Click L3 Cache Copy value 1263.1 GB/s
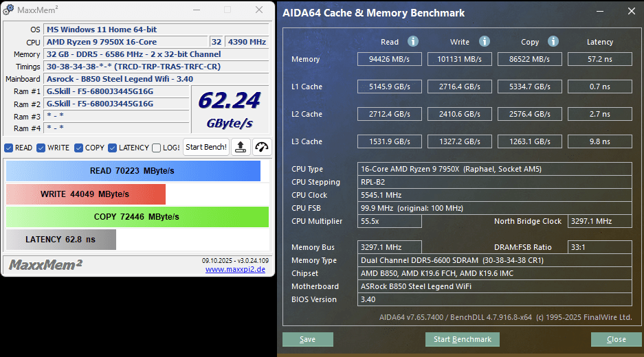Image resolution: width=644 pixels, height=357 pixels. [x=530, y=141]
